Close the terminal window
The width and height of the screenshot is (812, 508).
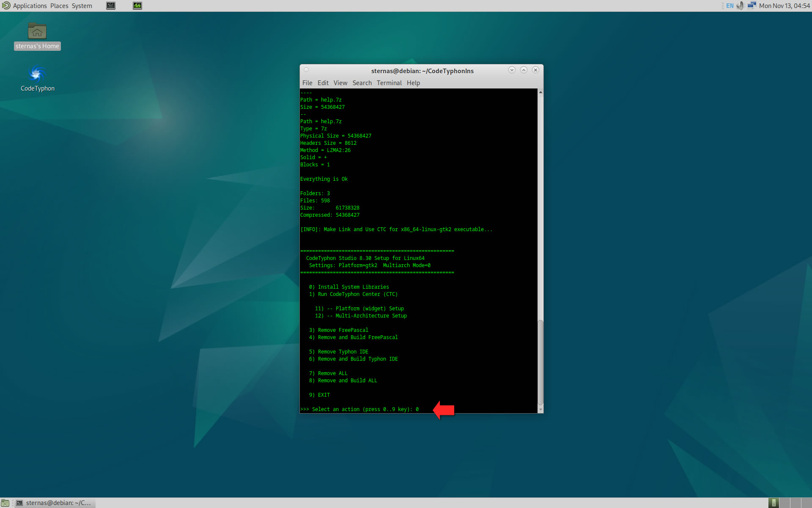click(x=535, y=70)
